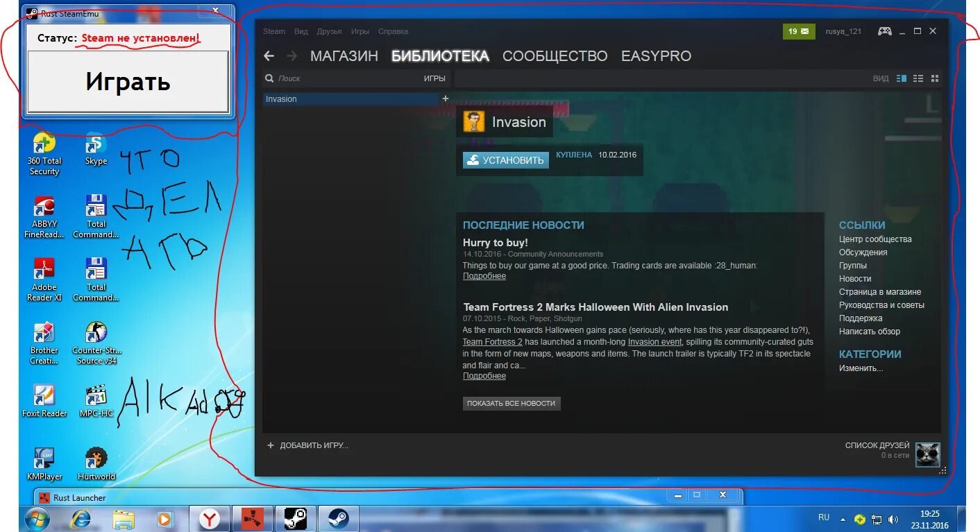Open Skype desktop shortcut
The width and height of the screenshot is (980, 532).
[x=96, y=149]
